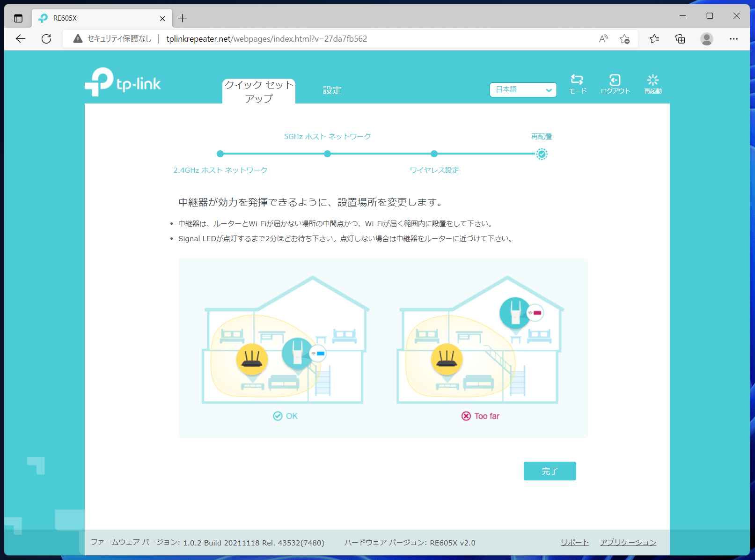755x560 pixels.
Task: Switch to the 設定 tab
Action: coord(332,90)
